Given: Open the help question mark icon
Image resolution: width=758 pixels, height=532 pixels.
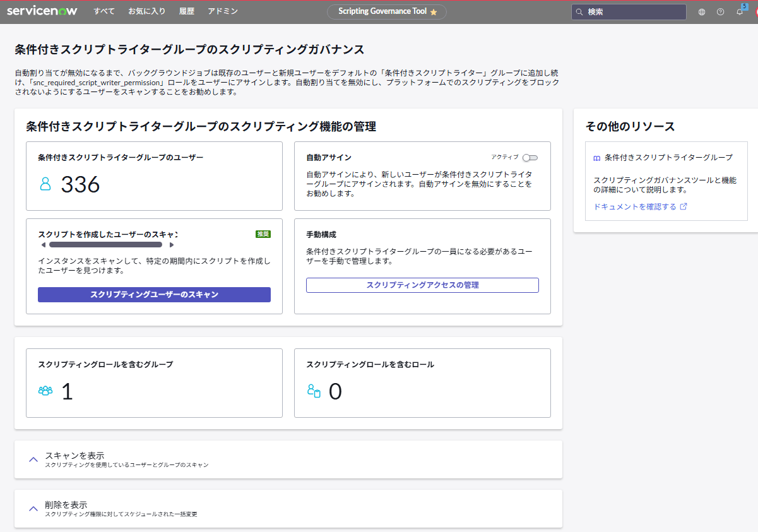Looking at the screenshot, I should [720, 12].
